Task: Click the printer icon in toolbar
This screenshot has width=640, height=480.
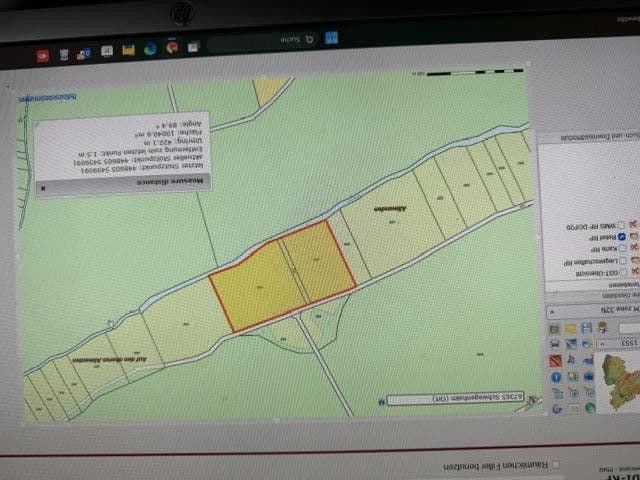Action: tap(555, 344)
